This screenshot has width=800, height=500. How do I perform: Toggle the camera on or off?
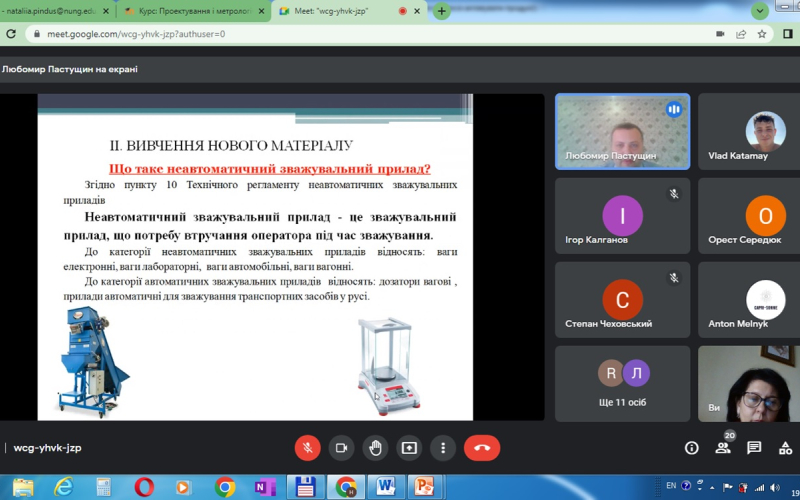tap(341, 448)
